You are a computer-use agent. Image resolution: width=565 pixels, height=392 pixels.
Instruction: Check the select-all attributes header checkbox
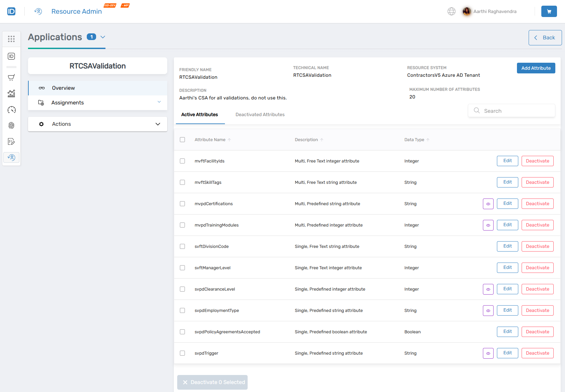(182, 139)
